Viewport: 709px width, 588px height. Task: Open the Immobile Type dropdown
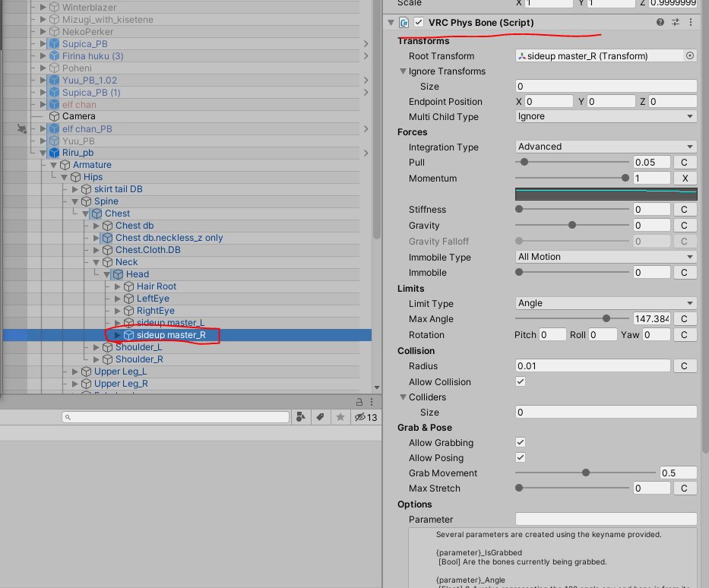coord(606,257)
